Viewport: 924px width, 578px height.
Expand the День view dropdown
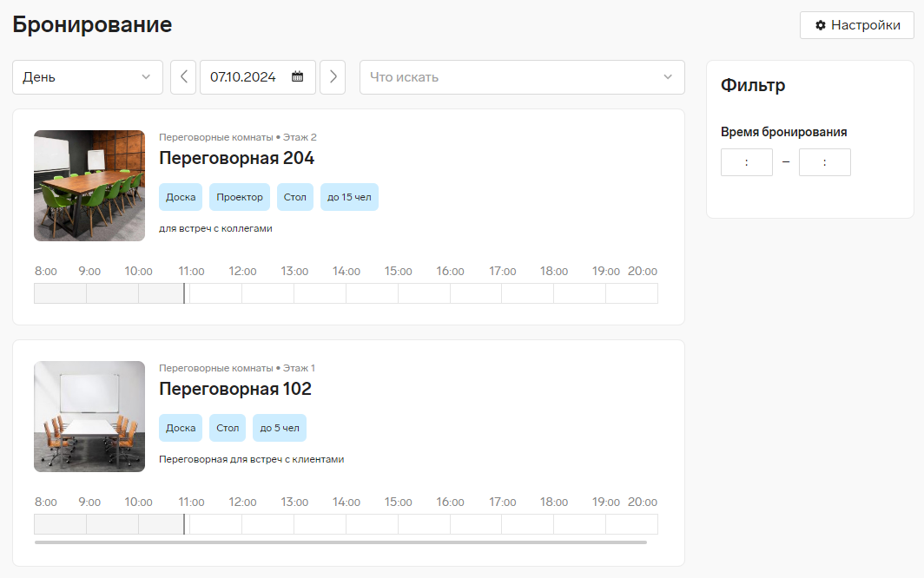point(87,77)
